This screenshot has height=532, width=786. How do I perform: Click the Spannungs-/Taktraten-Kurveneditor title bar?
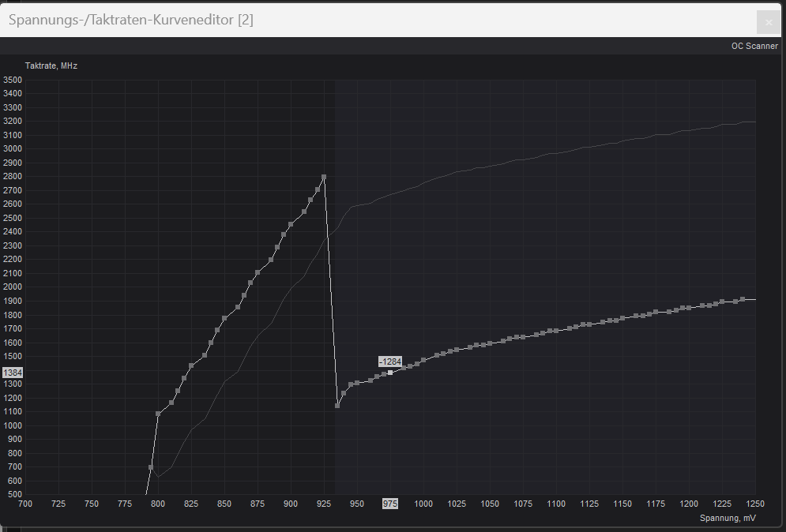[131, 21]
